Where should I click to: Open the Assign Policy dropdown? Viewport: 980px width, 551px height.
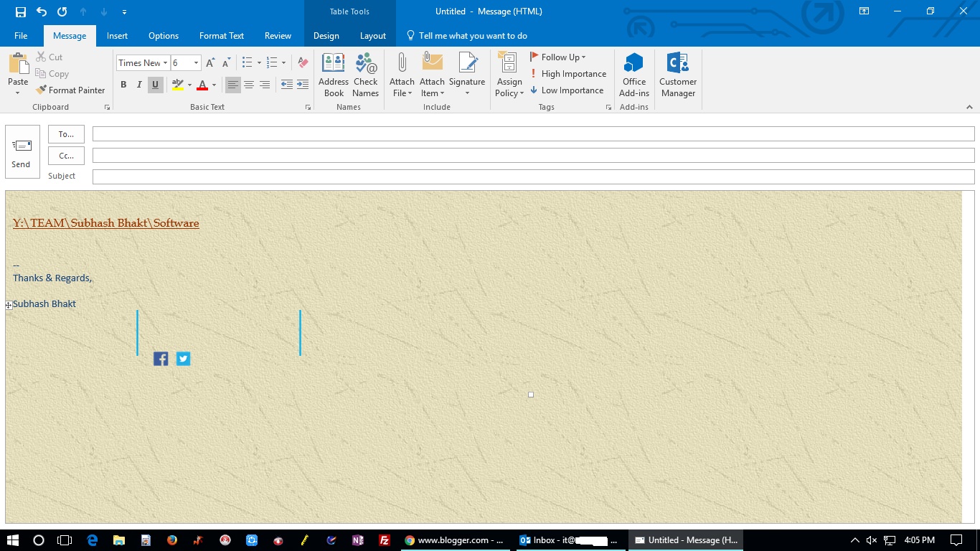(509, 88)
